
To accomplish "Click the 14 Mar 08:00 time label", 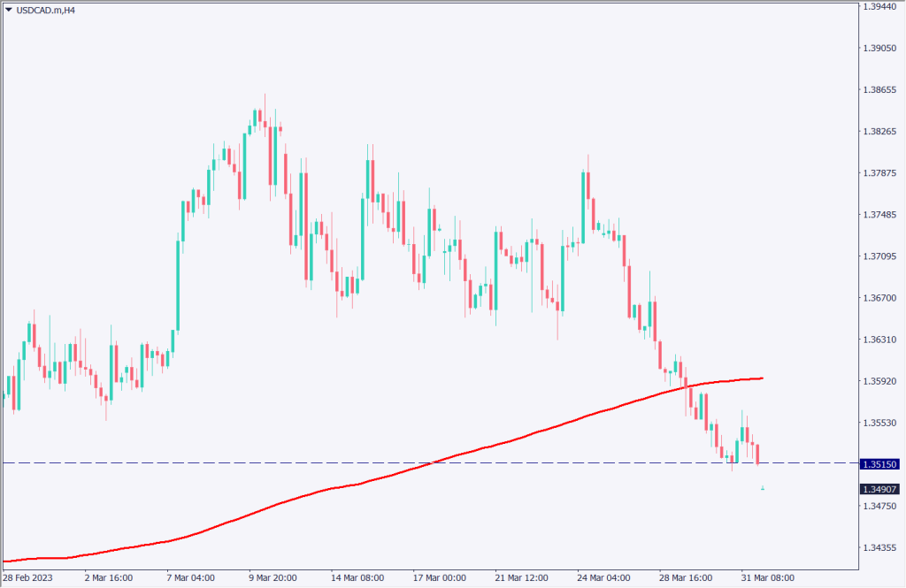I will 358,578.
